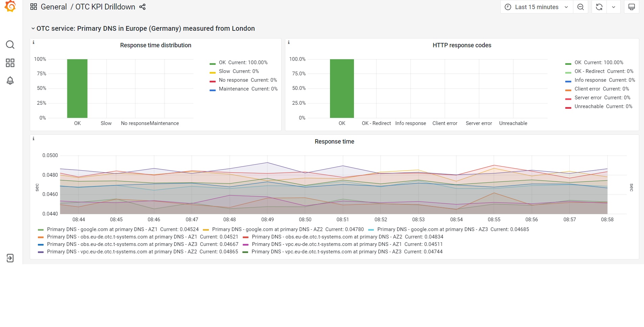Zoom out the time range with magnifier icon

point(580,7)
